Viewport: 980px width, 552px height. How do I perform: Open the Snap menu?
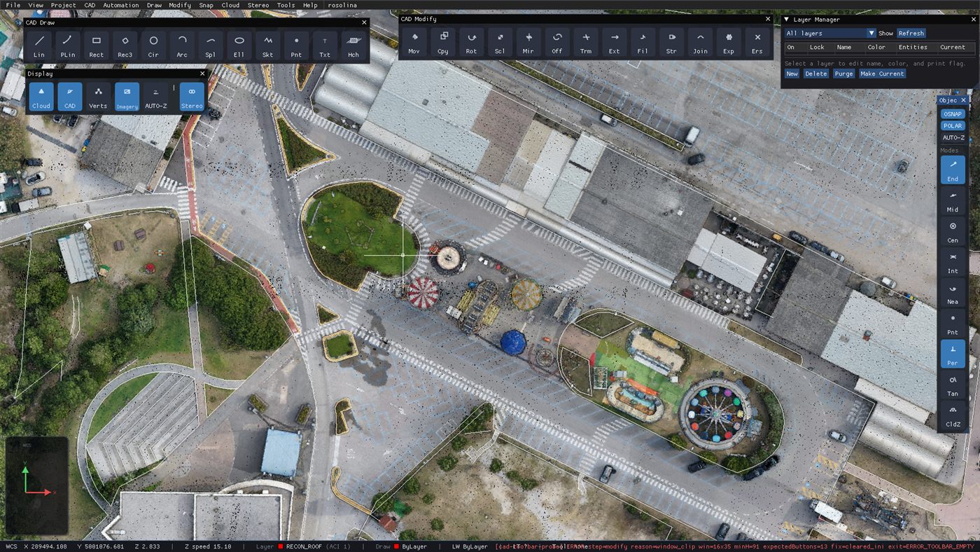tap(206, 5)
